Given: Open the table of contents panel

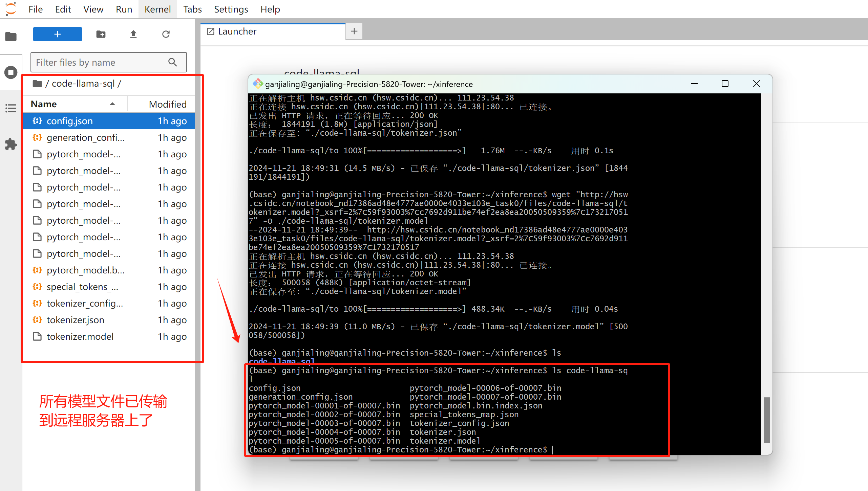Looking at the screenshot, I should (11, 108).
